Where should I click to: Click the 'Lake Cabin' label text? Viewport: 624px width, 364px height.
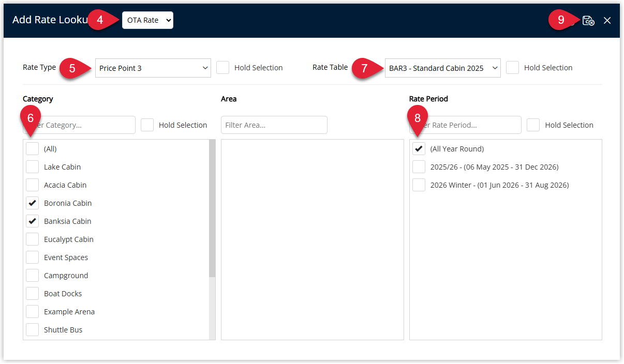click(63, 167)
